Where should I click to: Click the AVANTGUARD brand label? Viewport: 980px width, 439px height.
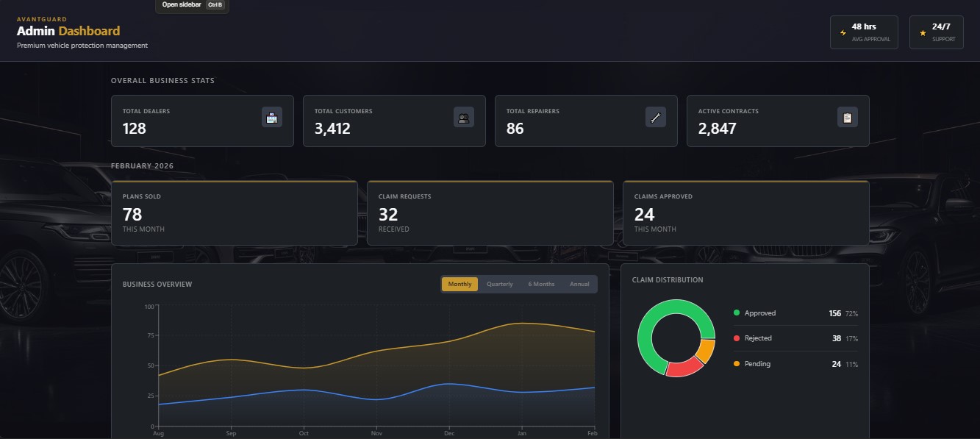(42, 19)
